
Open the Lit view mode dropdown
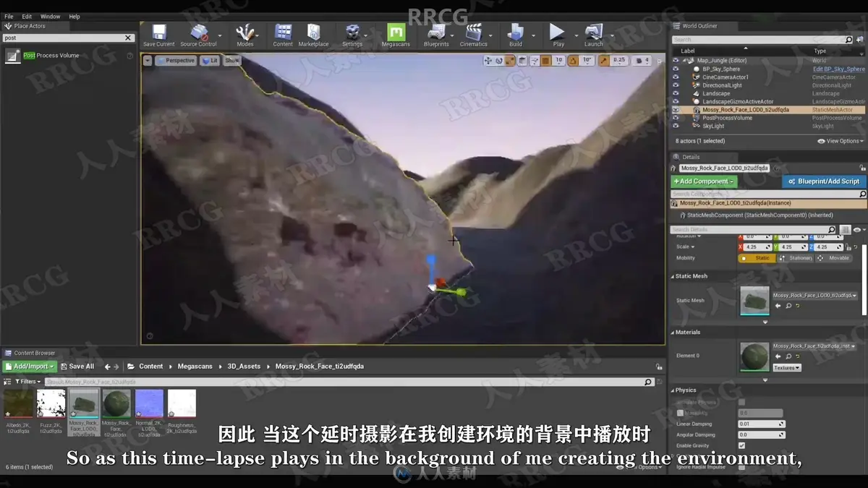(x=210, y=61)
